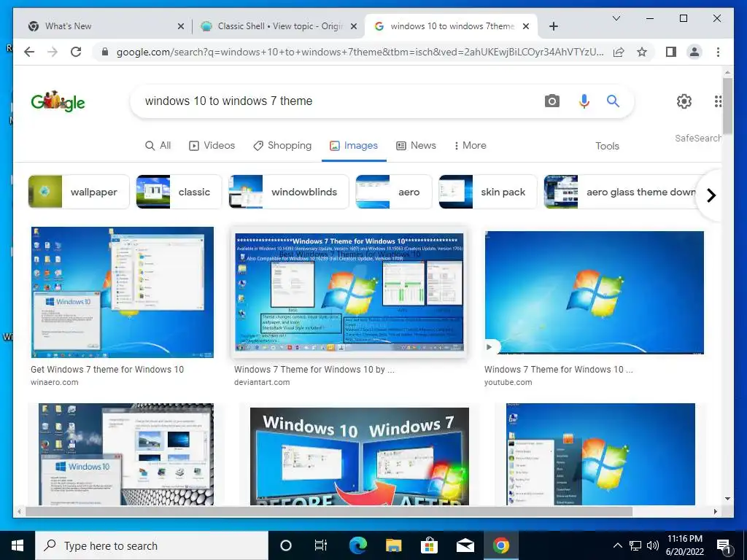
Task: Close the Google search results tab
Action: point(526,26)
